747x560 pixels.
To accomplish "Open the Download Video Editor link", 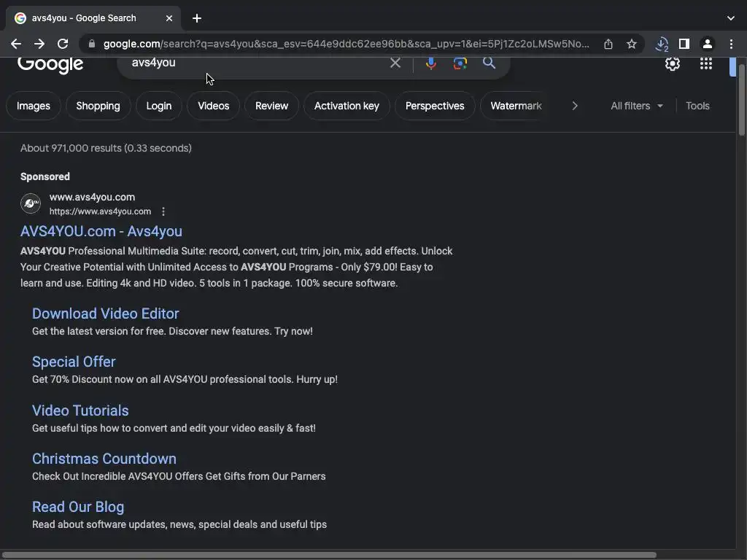I will tap(105, 314).
